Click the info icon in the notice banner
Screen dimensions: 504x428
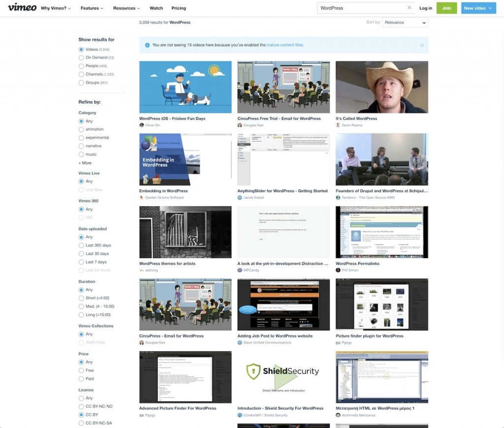tap(147, 45)
